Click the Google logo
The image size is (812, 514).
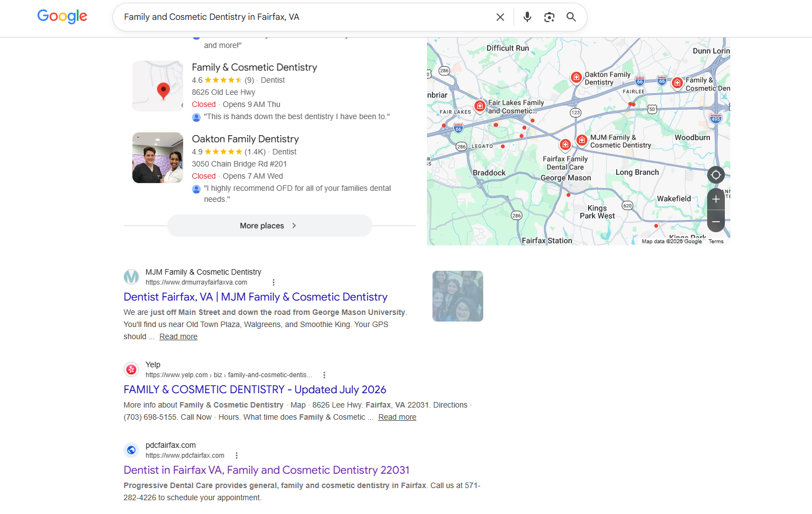tap(62, 17)
